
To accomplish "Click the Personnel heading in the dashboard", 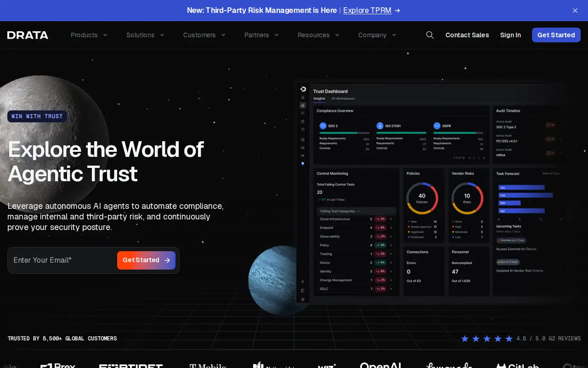I will coord(460,252).
